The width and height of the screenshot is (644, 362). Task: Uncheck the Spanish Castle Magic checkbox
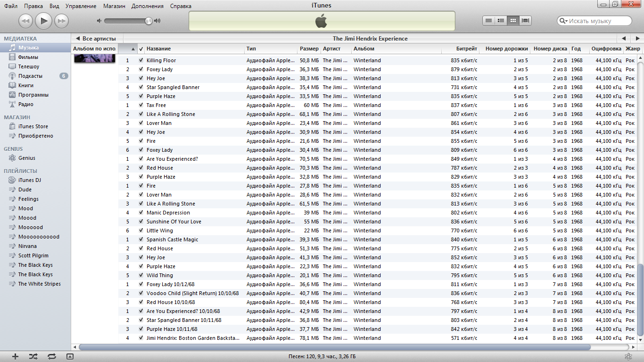pos(141,239)
